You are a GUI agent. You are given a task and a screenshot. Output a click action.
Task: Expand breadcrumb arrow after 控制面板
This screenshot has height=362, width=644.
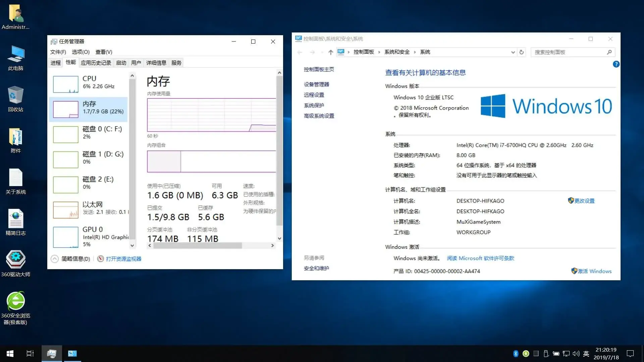click(x=379, y=52)
